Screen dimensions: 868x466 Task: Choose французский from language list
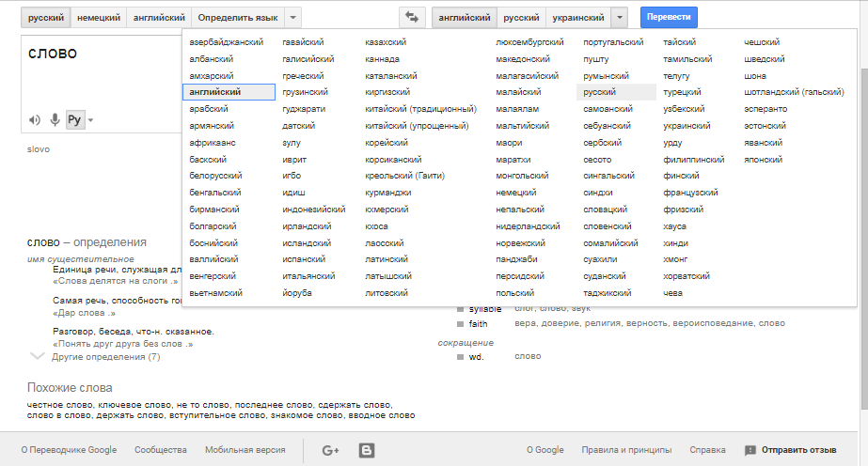(690, 193)
